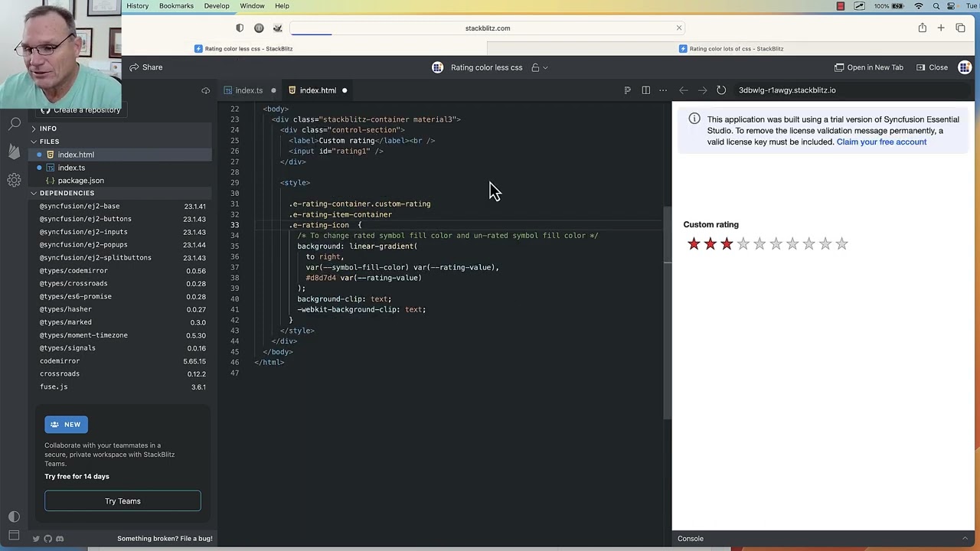Click Something broken? File a bug! link
980x551 pixels.
click(165, 539)
